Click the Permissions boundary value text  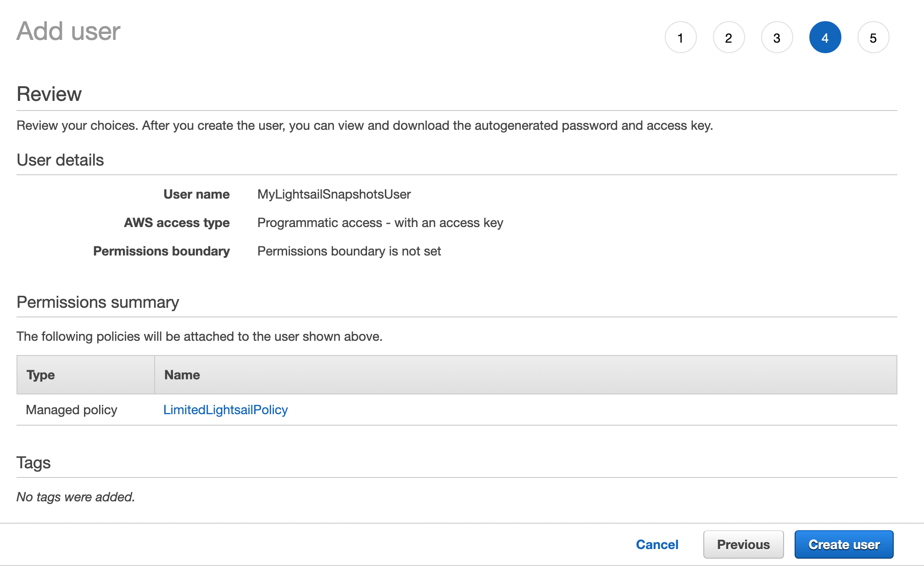tap(349, 251)
